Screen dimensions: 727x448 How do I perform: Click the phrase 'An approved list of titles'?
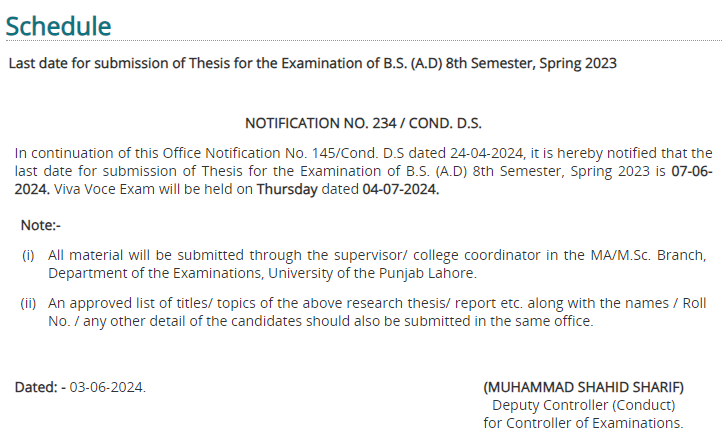pos(130,303)
